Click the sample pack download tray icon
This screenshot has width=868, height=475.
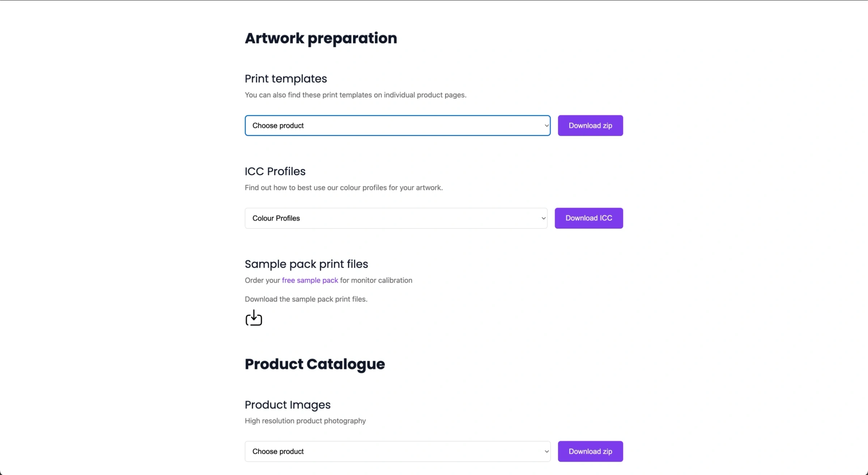tap(254, 318)
